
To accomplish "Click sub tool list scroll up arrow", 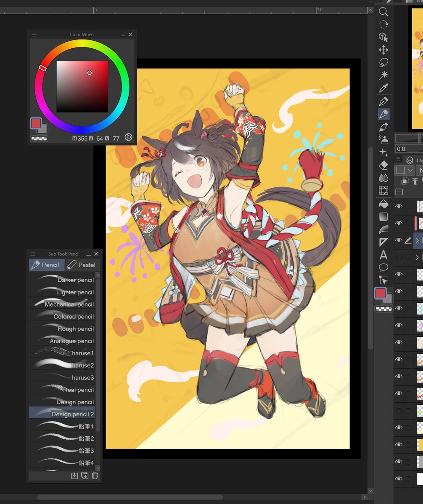I will point(98,275).
